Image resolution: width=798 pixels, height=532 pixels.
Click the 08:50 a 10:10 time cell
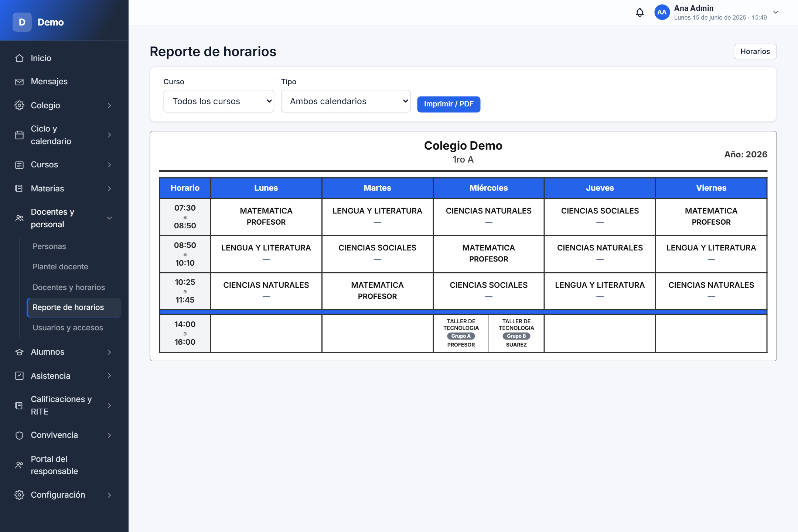185,254
